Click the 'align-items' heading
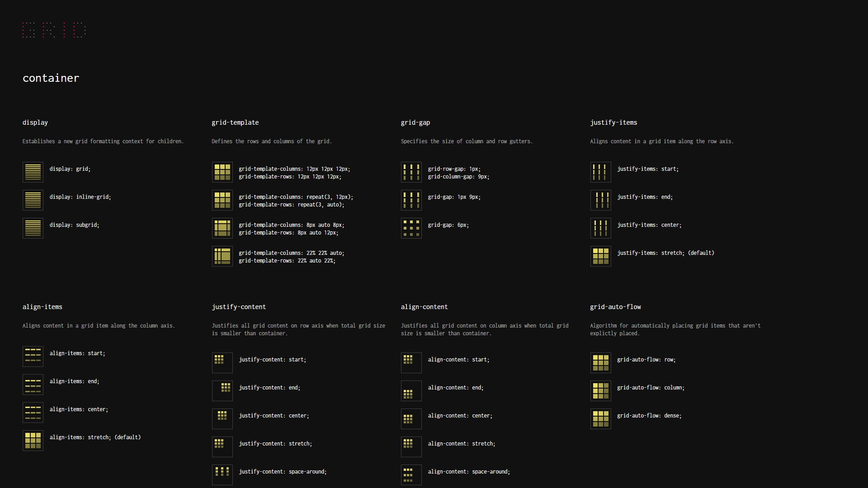This screenshot has height=488, width=868. pos(42,307)
